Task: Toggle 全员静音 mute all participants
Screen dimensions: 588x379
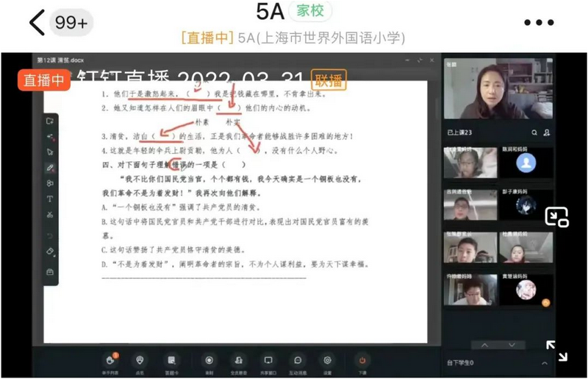Action: (x=239, y=361)
